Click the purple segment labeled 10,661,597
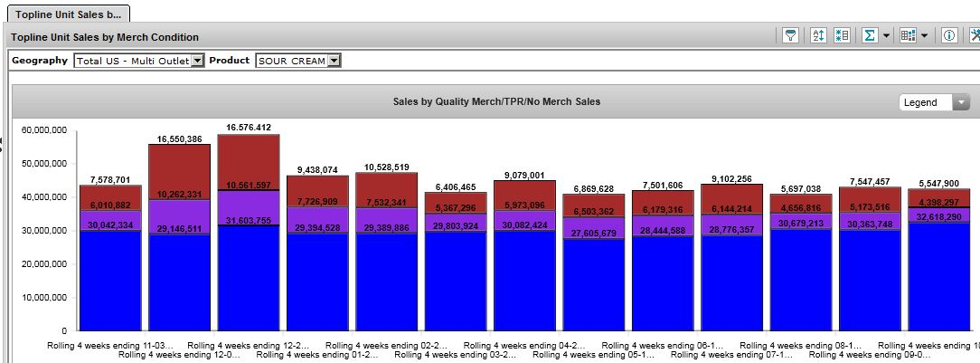This screenshot has height=363, width=980. (x=249, y=204)
